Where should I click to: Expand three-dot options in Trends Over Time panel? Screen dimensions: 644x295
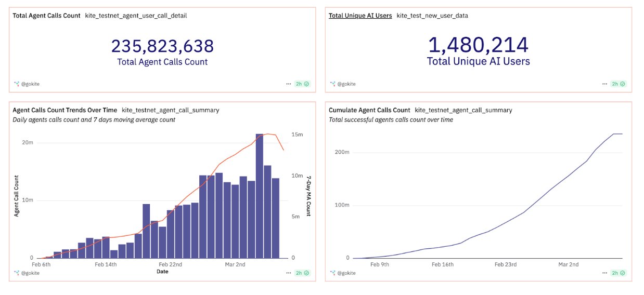(288, 273)
